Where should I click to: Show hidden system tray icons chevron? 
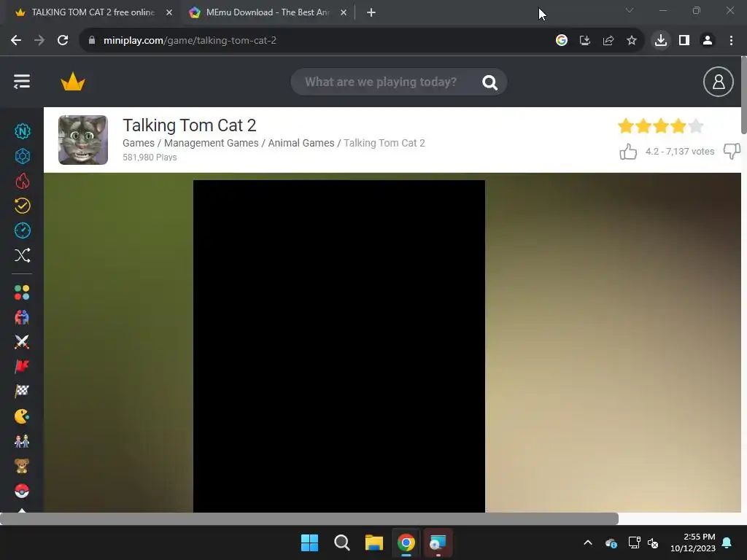(x=588, y=542)
